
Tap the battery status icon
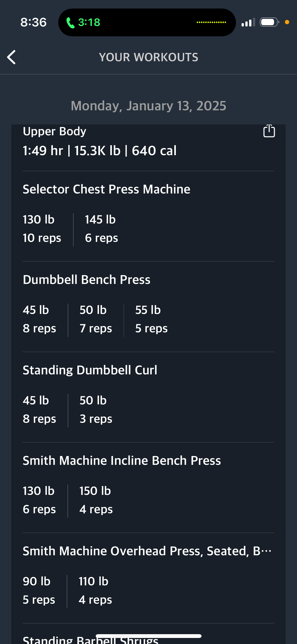[269, 22]
